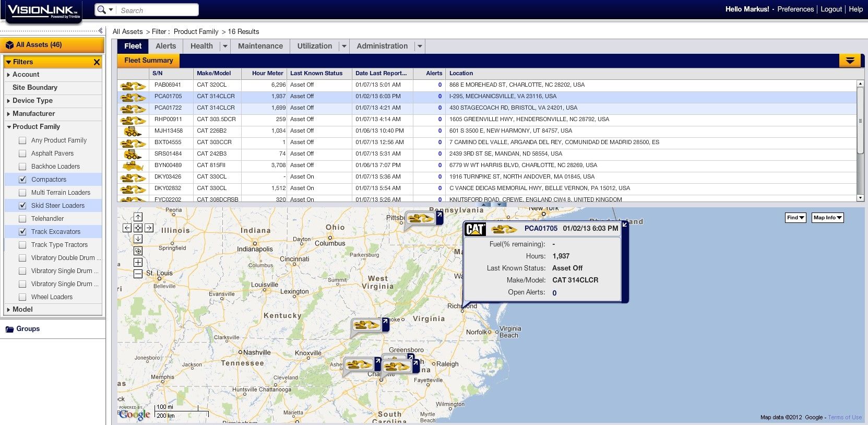Click the skid steer icon for SRS01484 row
The image size is (868, 425).
133,154
